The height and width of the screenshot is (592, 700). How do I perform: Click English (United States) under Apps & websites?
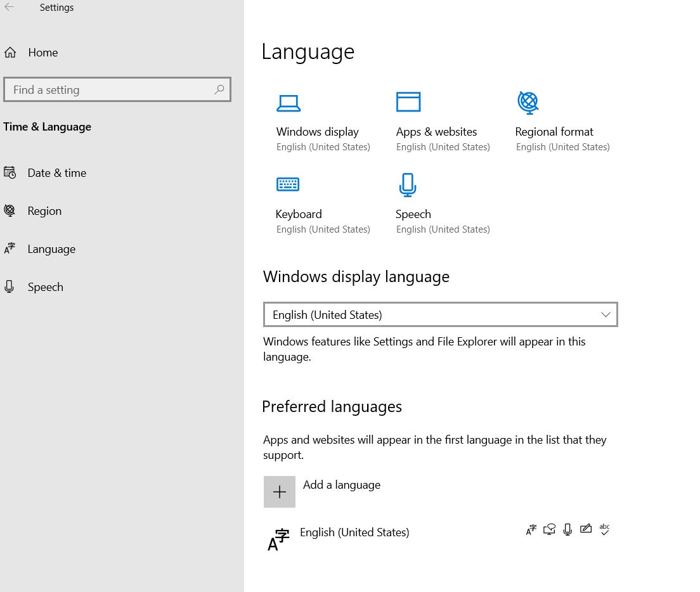(x=443, y=147)
